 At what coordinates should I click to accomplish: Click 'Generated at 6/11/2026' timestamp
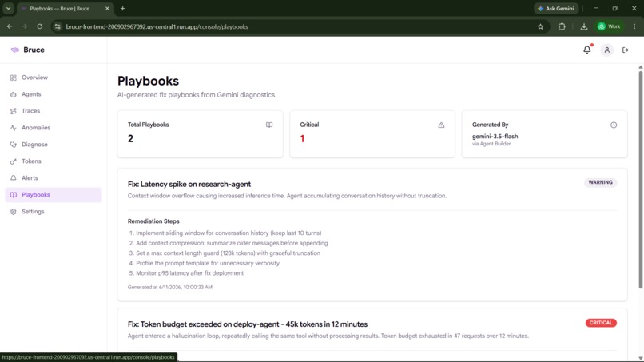point(170,287)
